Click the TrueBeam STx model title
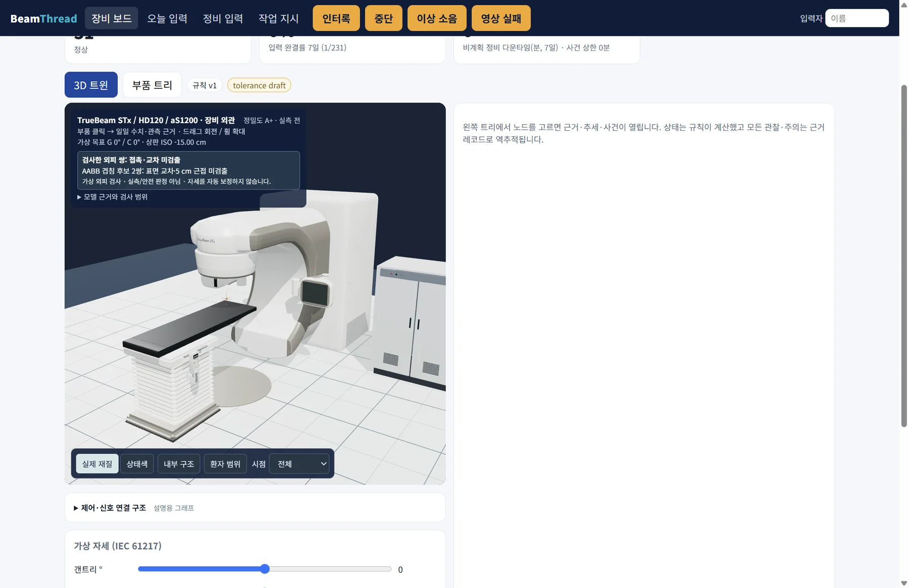 point(156,120)
